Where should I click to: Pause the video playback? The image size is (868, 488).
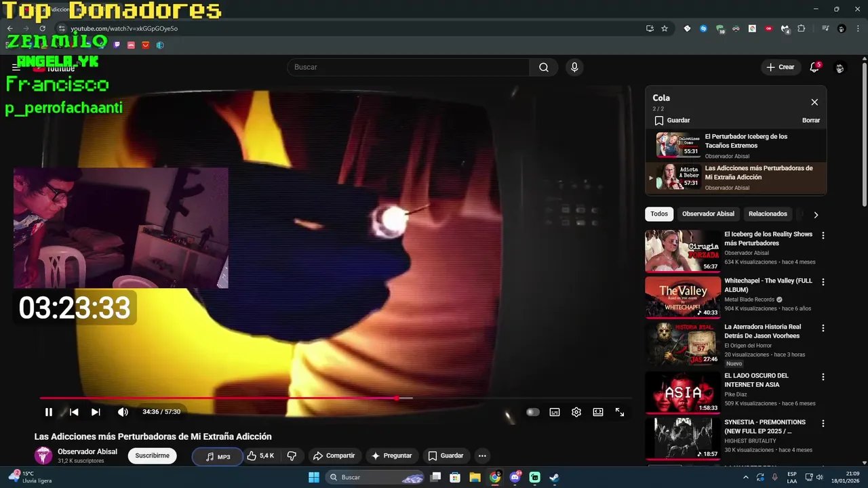[x=49, y=412]
